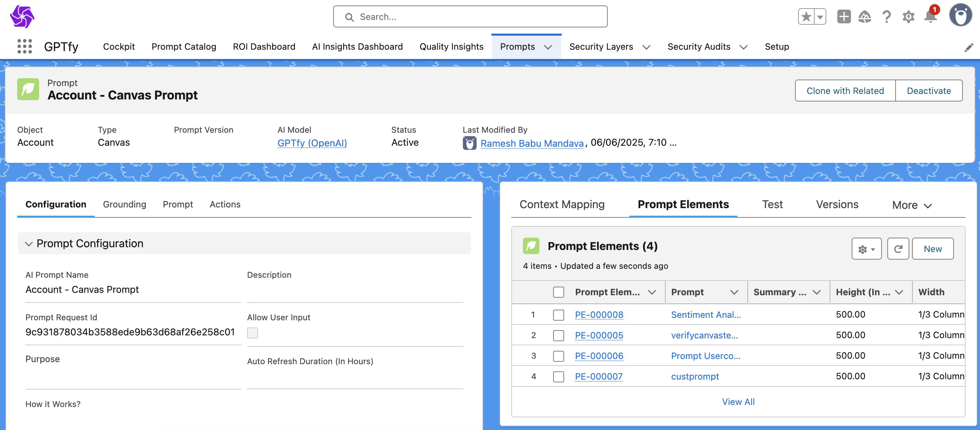Open the Quality Insights nav tab
980x430 pixels.
point(451,46)
